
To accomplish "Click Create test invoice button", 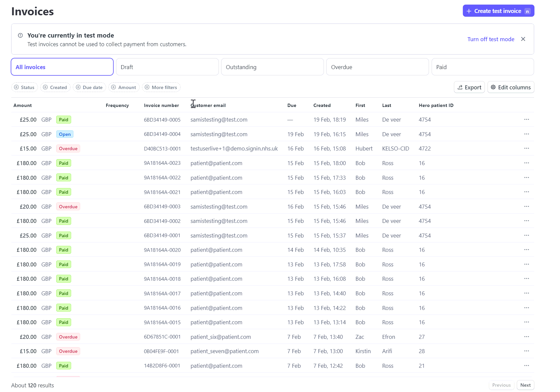I will [498, 11].
